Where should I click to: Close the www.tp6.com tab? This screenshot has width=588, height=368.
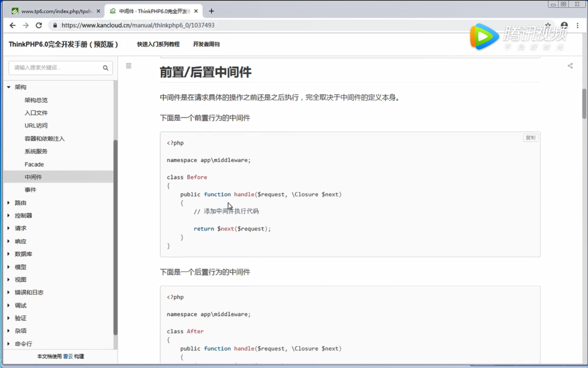point(98,11)
